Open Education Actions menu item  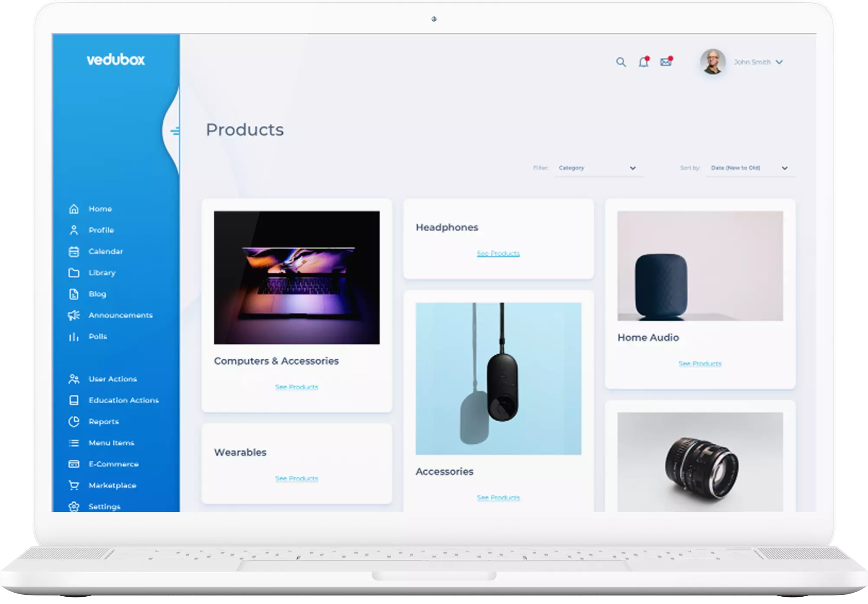click(x=123, y=400)
